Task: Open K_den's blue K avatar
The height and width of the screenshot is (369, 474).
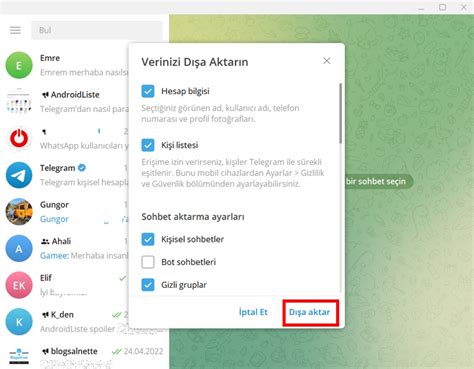Action: 19,322
